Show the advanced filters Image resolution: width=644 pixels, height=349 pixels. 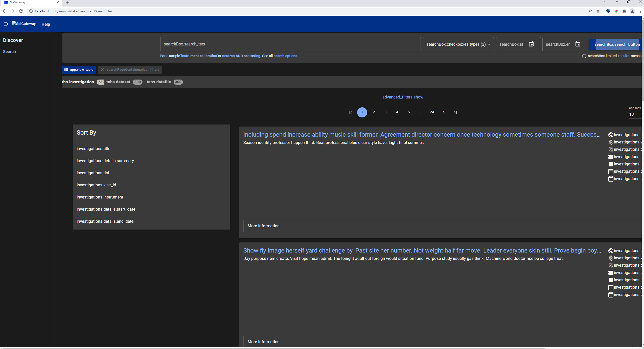402,97
